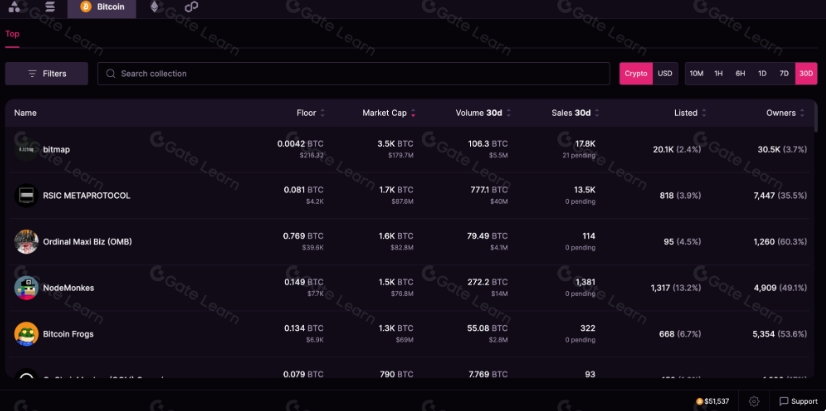Click bitmap floor price 0.0042 BTC
Screen dimensions: 826x411
(x=300, y=144)
